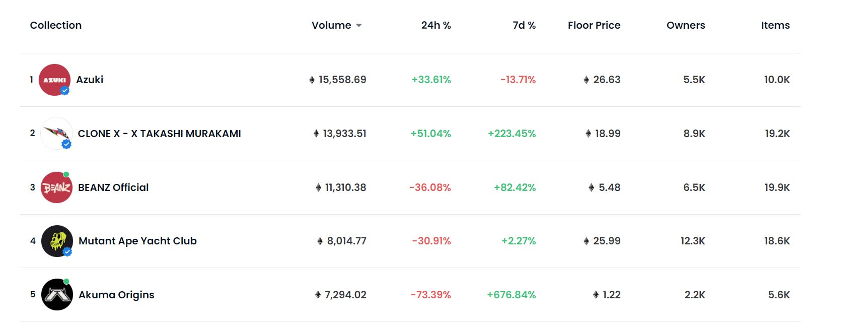Click the +33.61% 24h change

431,80
